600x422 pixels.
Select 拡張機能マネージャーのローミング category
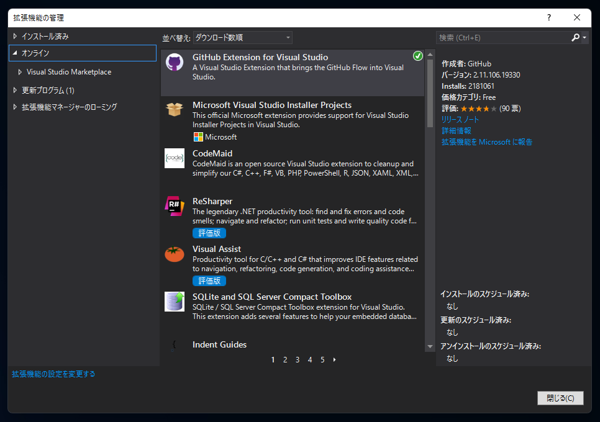coord(69,107)
